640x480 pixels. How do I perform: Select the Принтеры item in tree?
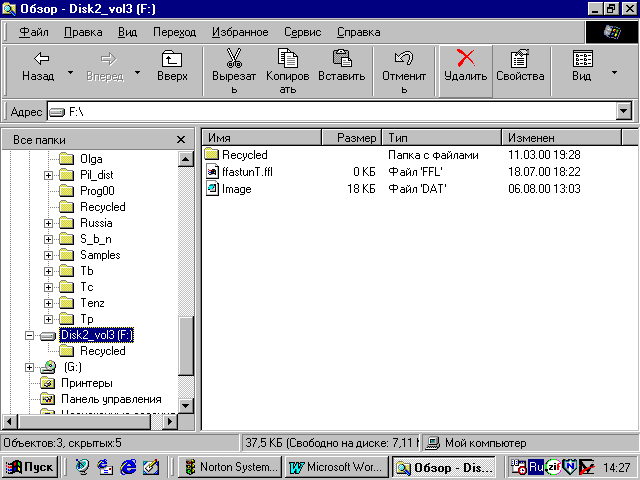[x=87, y=383]
